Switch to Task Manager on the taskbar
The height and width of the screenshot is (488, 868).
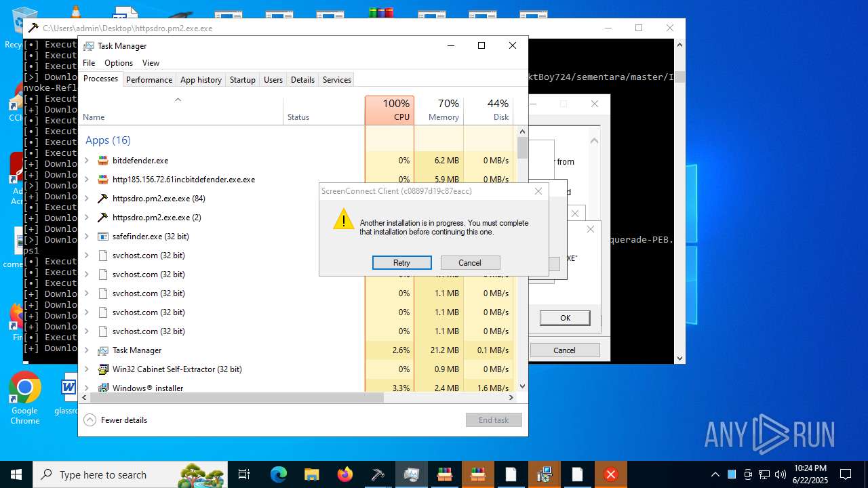(x=411, y=474)
